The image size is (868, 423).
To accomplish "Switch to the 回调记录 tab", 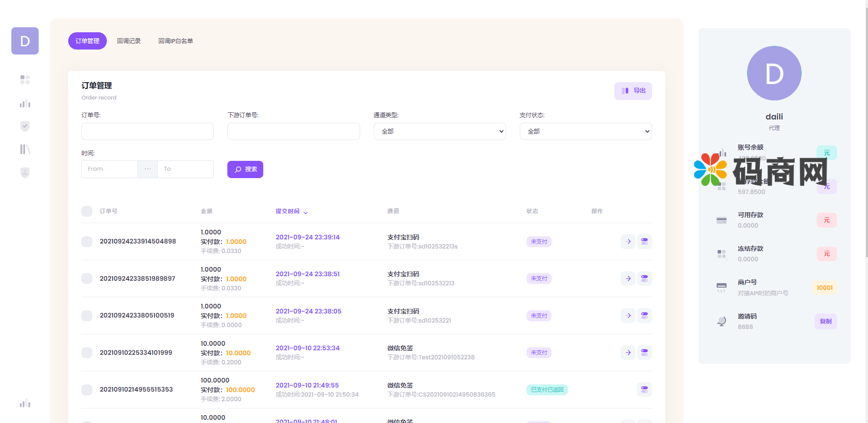I will tap(129, 41).
